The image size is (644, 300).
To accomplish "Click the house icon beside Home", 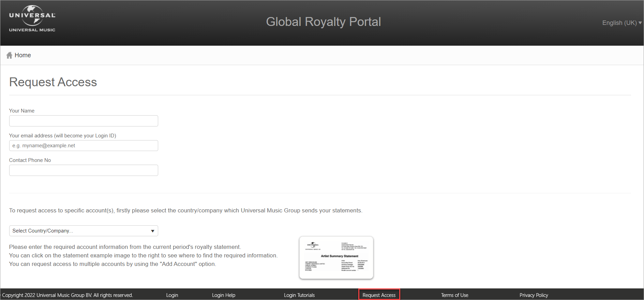I will point(9,55).
